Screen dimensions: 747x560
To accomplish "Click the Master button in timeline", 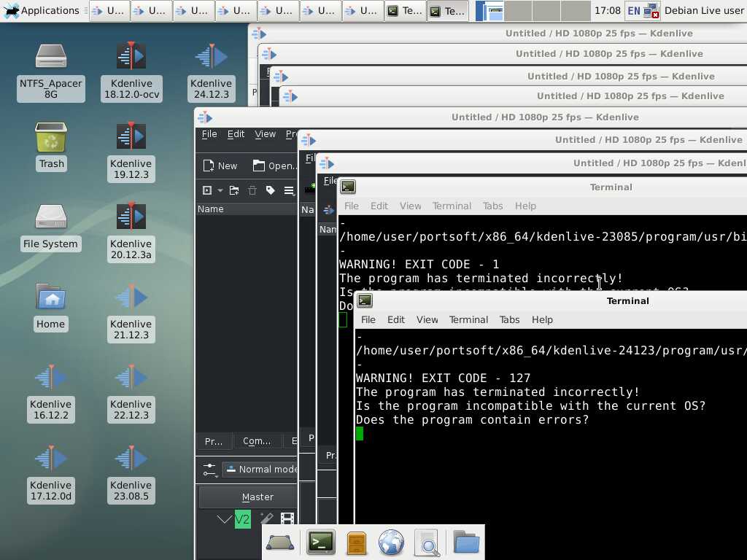I will pyautogui.click(x=248, y=497).
